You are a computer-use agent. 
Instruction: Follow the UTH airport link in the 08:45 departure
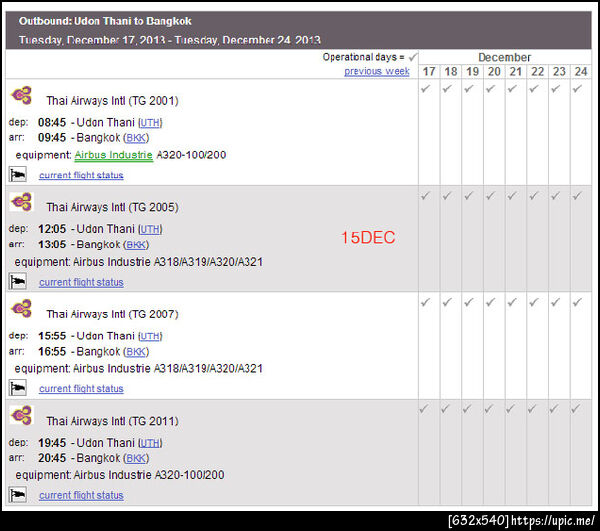tap(150, 123)
